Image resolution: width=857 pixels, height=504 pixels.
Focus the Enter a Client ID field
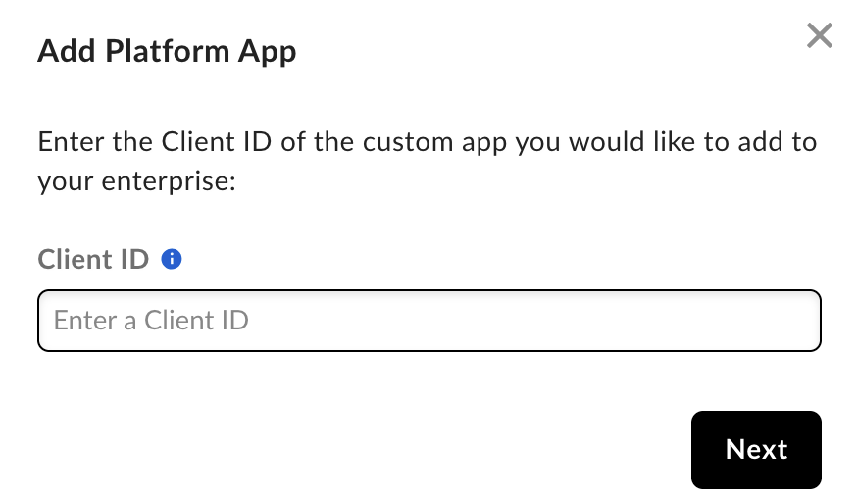coord(428,320)
